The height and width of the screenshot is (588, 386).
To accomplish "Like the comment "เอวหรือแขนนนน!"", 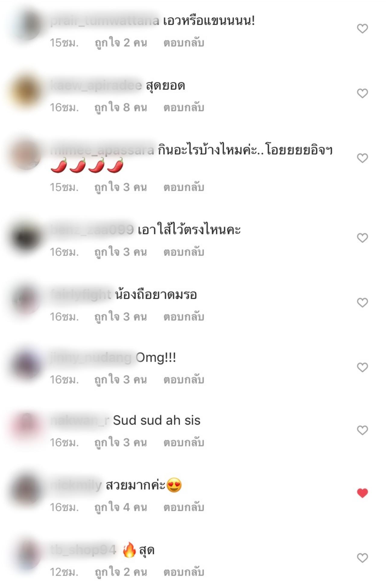I will pos(362,29).
